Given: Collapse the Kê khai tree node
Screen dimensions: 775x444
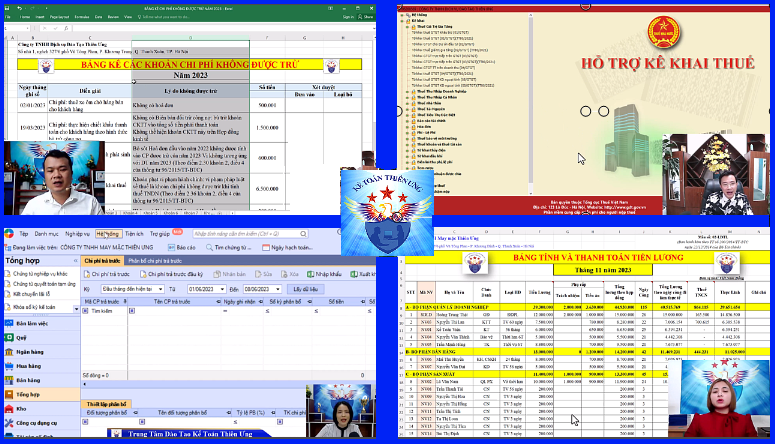Looking at the screenshot, I should 402,21.
